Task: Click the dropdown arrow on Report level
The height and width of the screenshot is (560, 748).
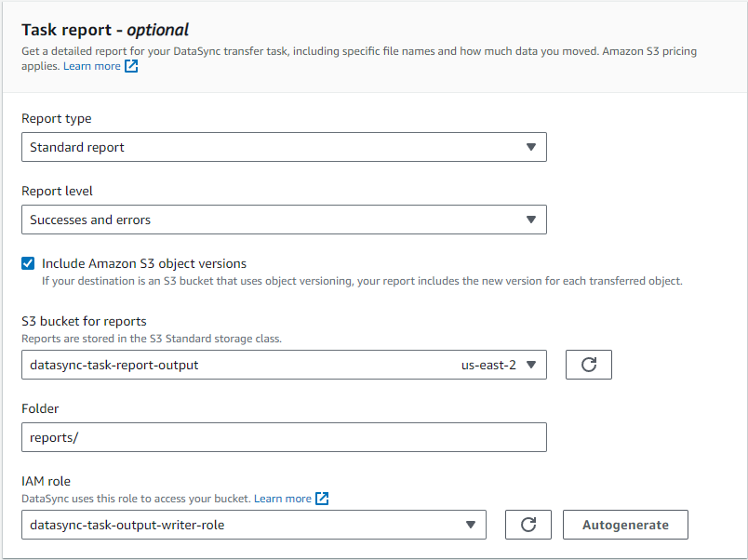Action: click(x=531, y=220)
